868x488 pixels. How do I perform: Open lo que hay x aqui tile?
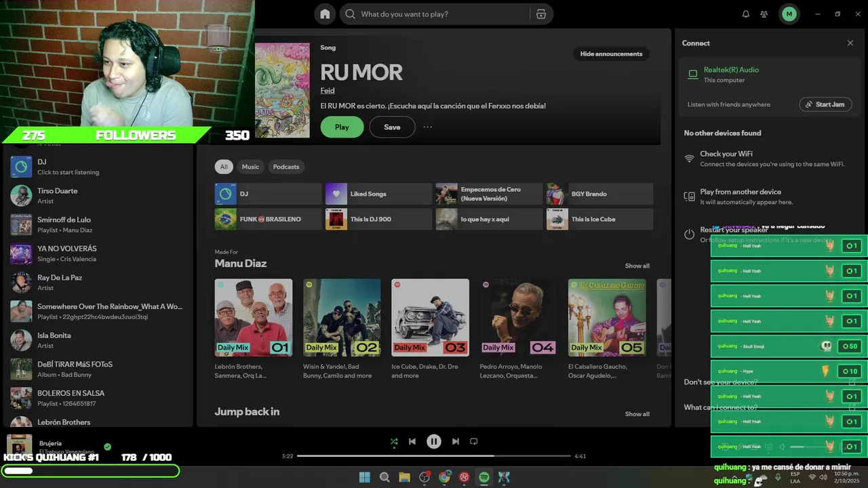coord(489,219)
